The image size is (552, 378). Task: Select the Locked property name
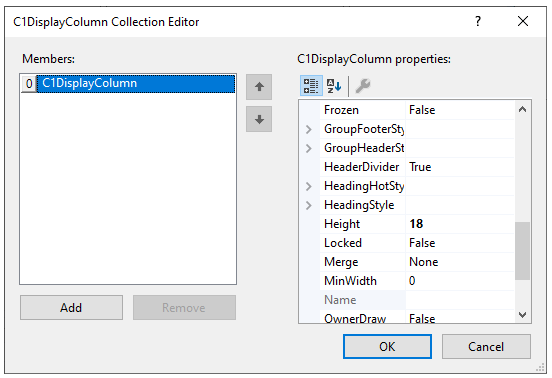tap(343, 243)
